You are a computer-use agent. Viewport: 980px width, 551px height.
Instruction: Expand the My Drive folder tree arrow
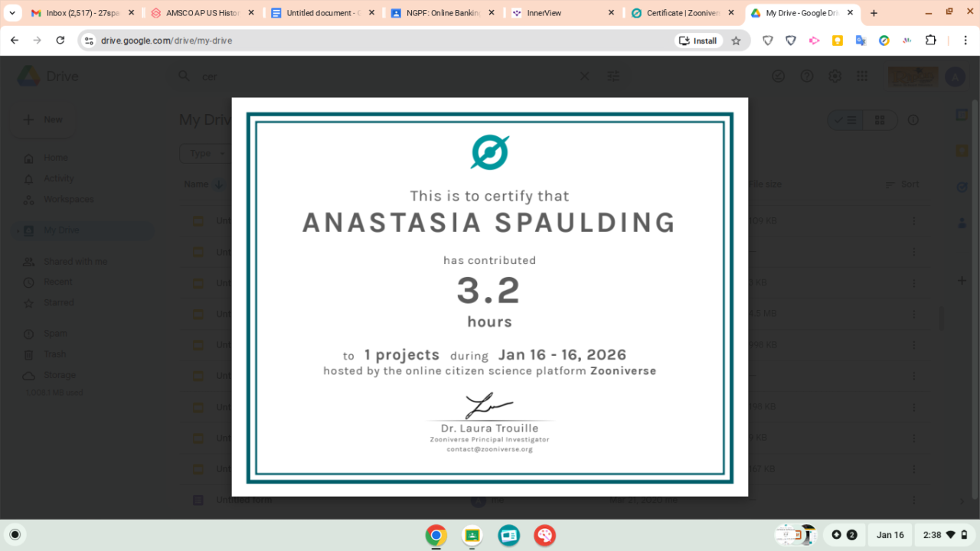[17, 230]
